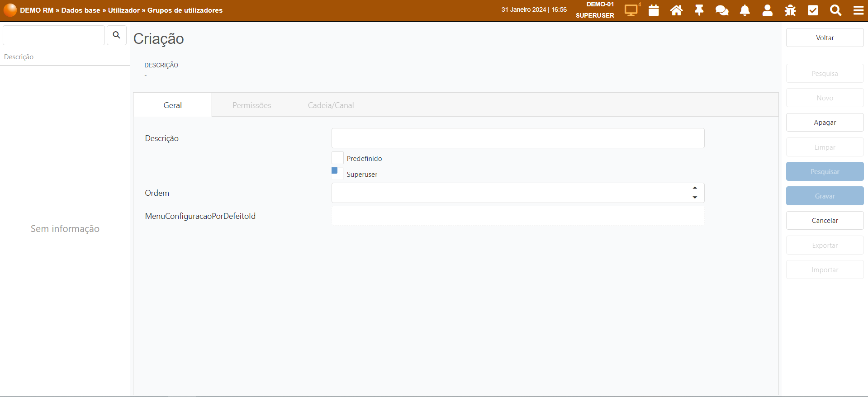The height and width of the screenshot is (397, 868).
Task: Open the monitor screen icon in header
Action: tap(631, 10)
